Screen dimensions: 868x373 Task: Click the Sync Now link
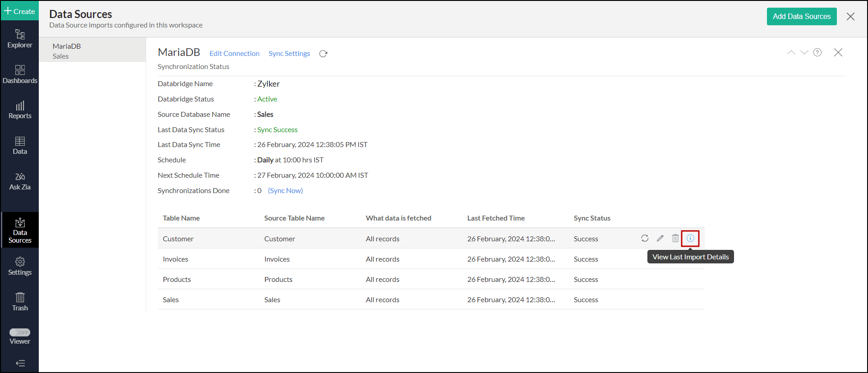coord(285,191)
